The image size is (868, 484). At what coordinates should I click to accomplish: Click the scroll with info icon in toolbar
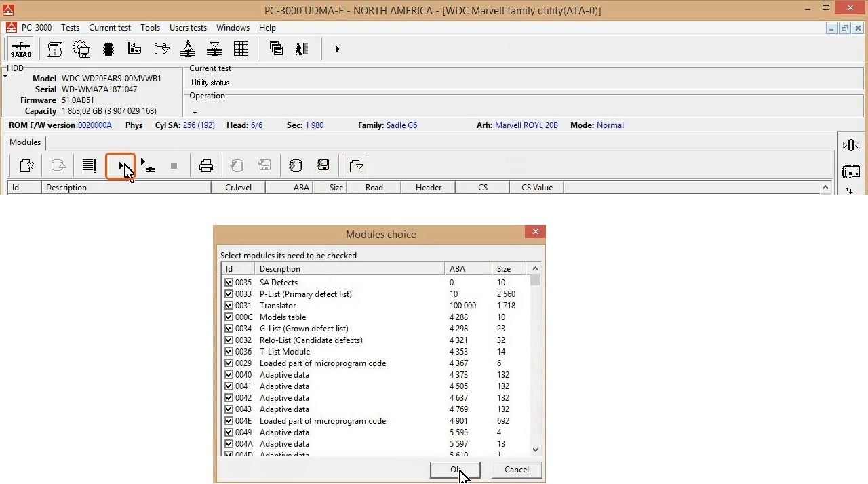[55, 49]
